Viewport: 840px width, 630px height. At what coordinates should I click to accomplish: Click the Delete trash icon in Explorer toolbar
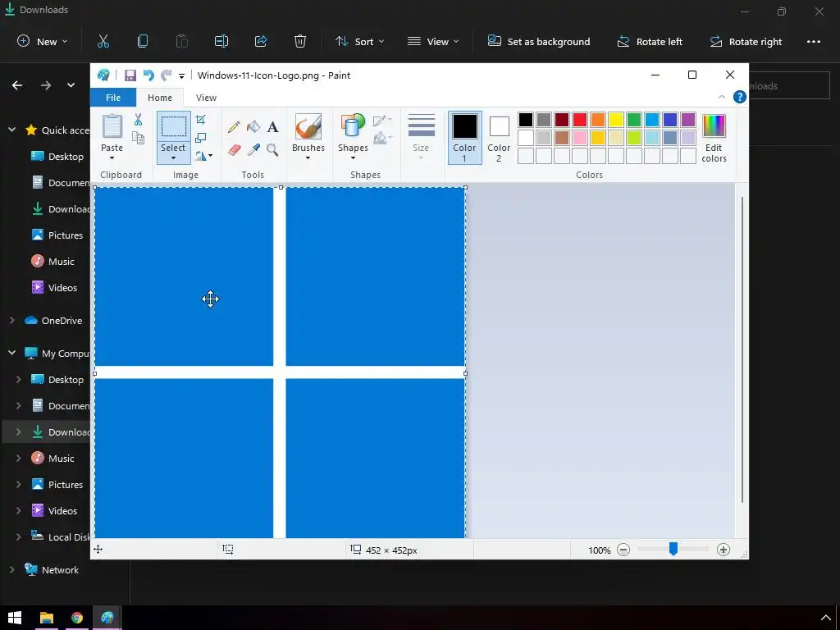300,41
